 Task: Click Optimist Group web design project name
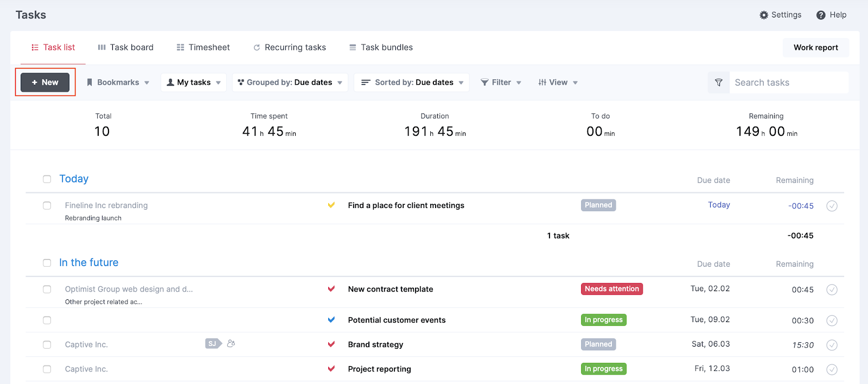[x=129, y=289]
